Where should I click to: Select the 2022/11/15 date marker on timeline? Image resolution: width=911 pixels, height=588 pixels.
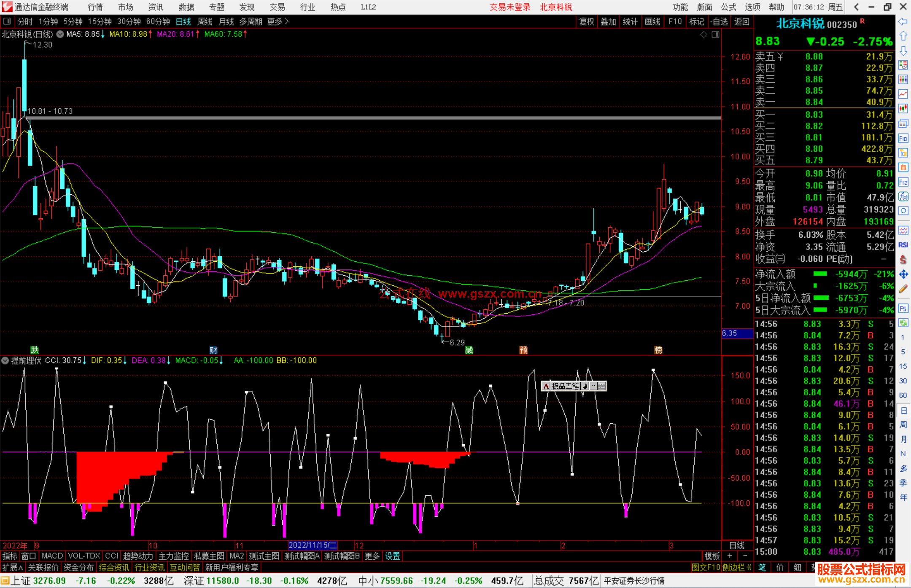313,545
